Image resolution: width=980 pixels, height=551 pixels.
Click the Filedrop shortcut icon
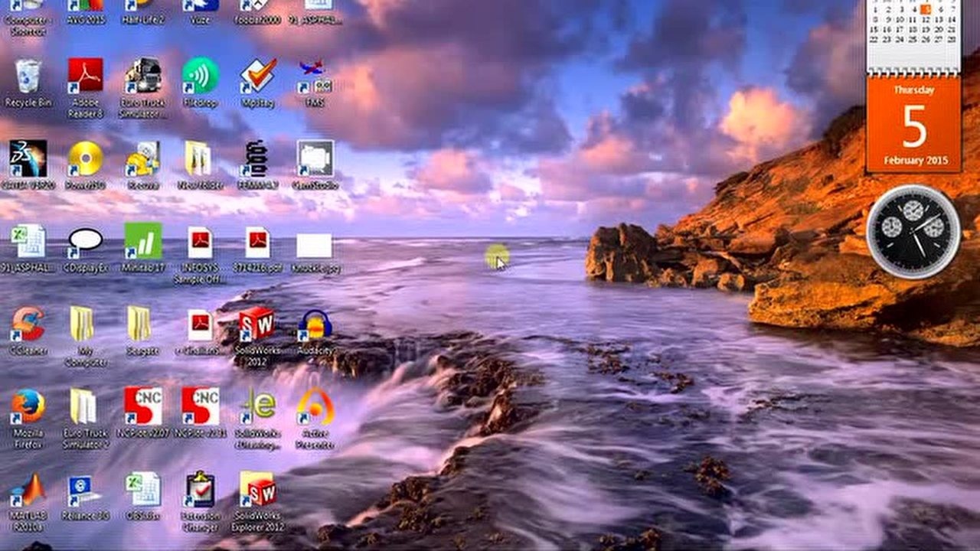click(201, 77)
